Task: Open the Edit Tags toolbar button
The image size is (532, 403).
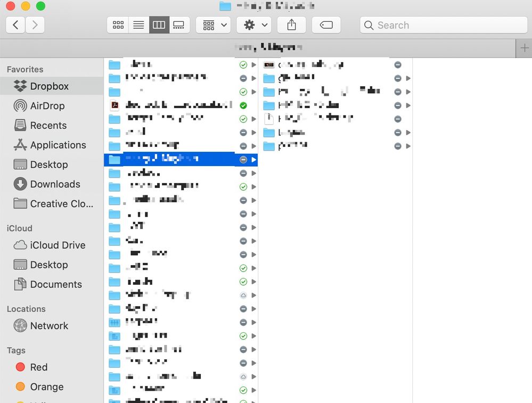Action: tap(326, 24)
